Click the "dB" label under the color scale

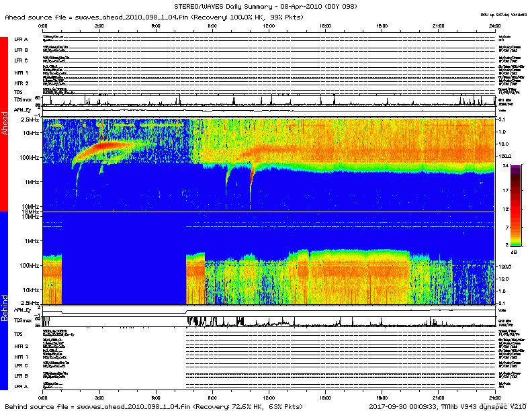(x=514, y=254)
